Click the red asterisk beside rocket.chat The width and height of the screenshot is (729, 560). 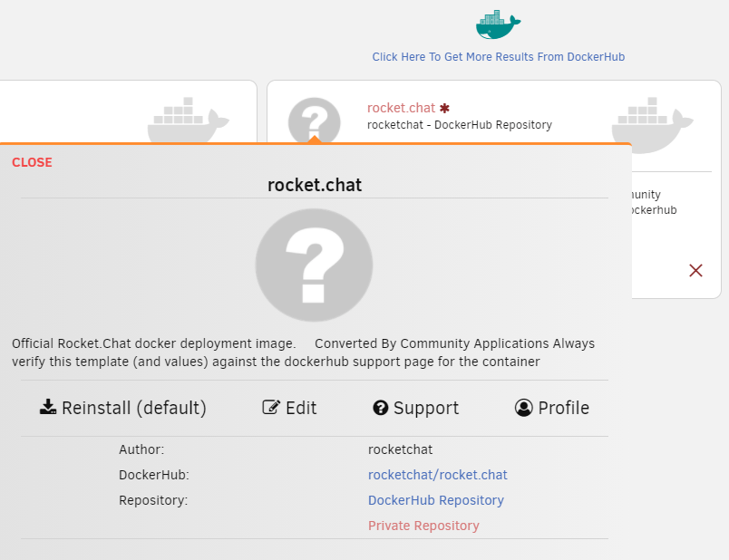tap(444, 108)
